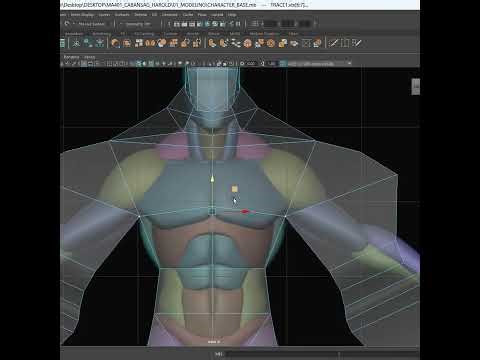
Task: Click the last pencil-with-check shelf icon
Action: 357,43
